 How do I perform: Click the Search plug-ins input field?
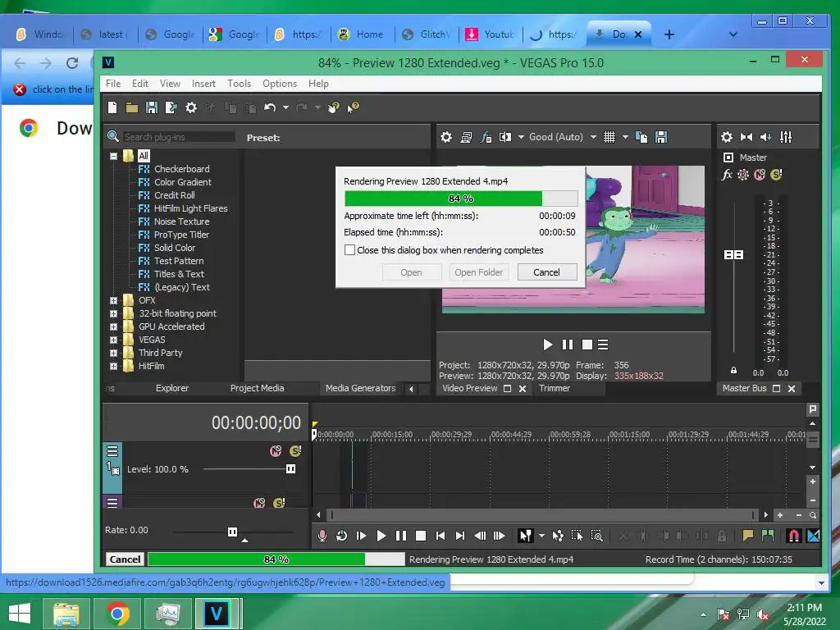pos(178,137)
